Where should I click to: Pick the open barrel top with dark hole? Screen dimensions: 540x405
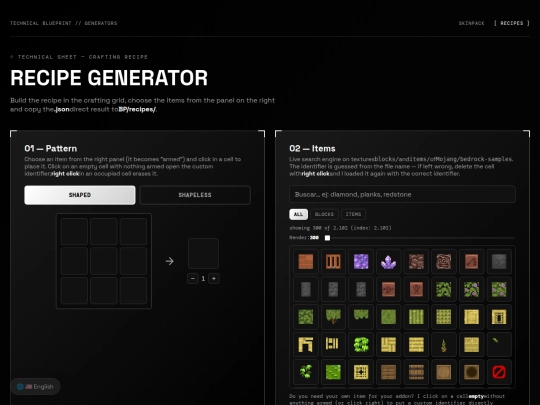coord(471,372)
